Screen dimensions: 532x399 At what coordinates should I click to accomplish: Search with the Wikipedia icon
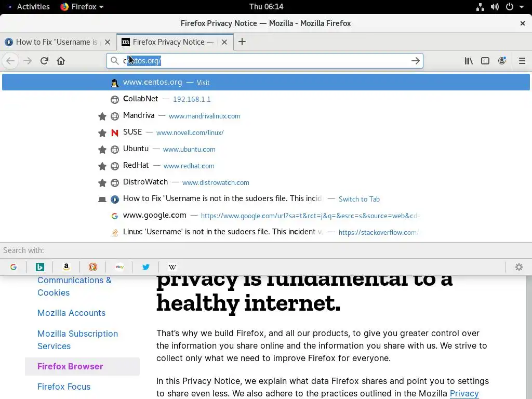(172, 267)
